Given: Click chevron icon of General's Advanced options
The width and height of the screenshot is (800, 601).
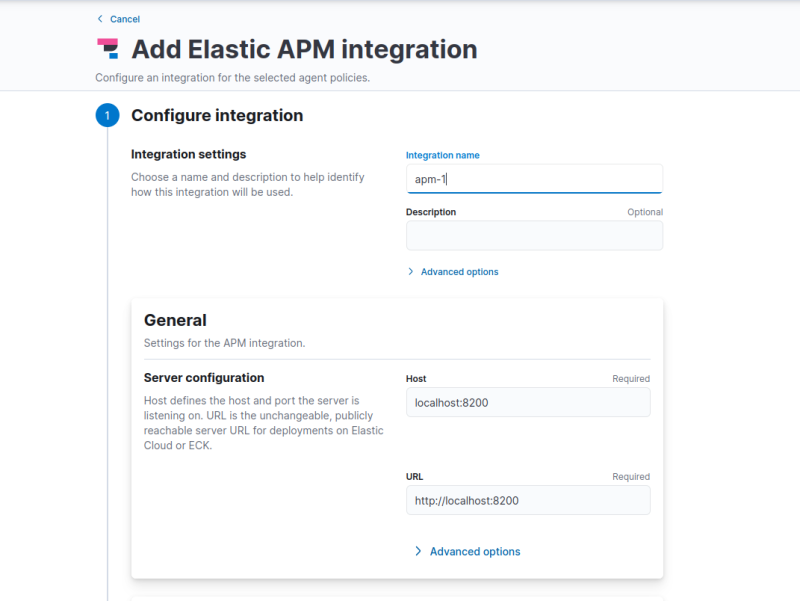Looking at the screenshot, I should 418,552.
